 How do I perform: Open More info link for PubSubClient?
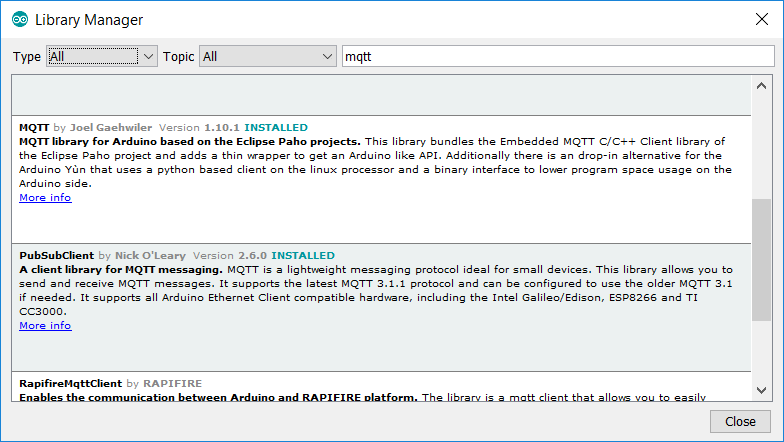pos(45,326)
